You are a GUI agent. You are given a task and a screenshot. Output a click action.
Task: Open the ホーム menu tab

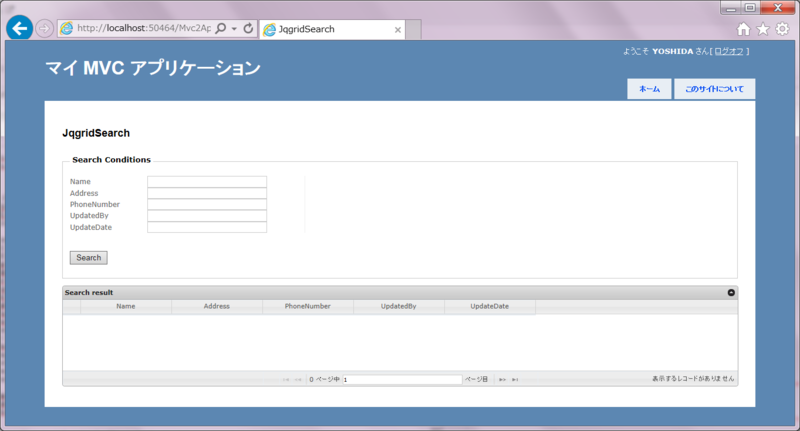point(649,89)
